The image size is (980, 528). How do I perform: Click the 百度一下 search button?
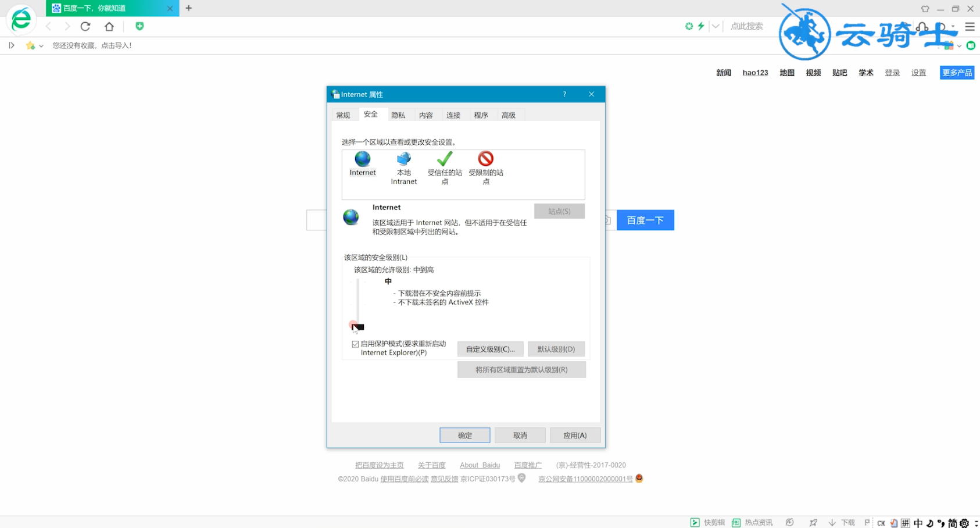pyautogui.click(x=645, y=220)
